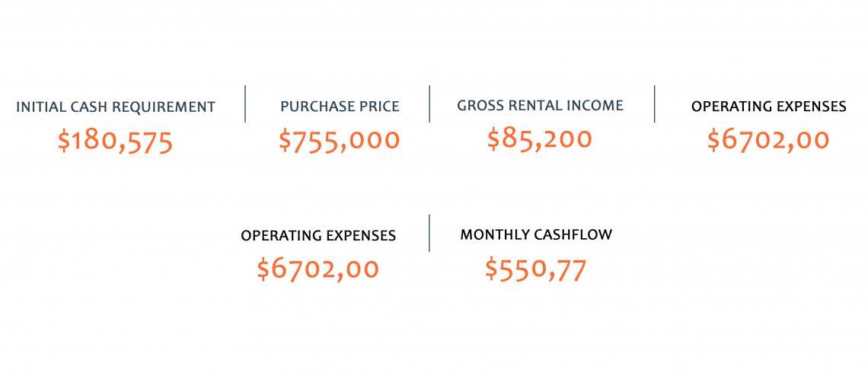Click the Purchase Price heading

[340, 107]
